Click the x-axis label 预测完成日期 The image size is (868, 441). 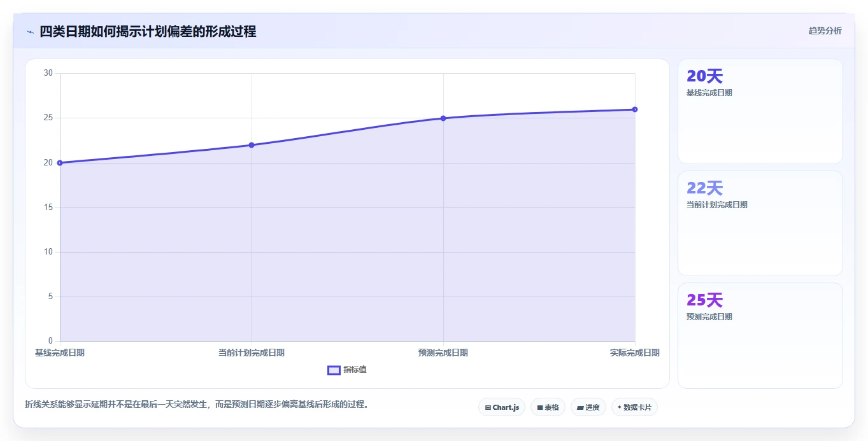pos(443,353)
